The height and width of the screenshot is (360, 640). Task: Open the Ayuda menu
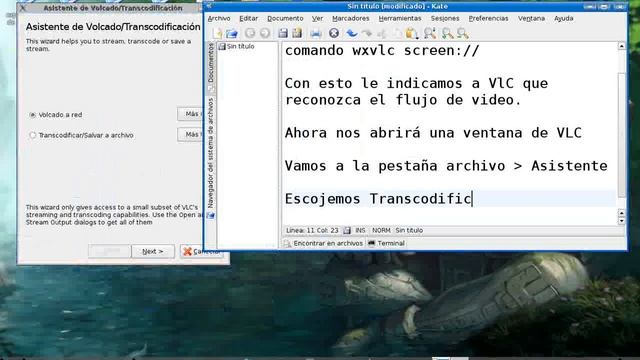click(x=564, y=18)
